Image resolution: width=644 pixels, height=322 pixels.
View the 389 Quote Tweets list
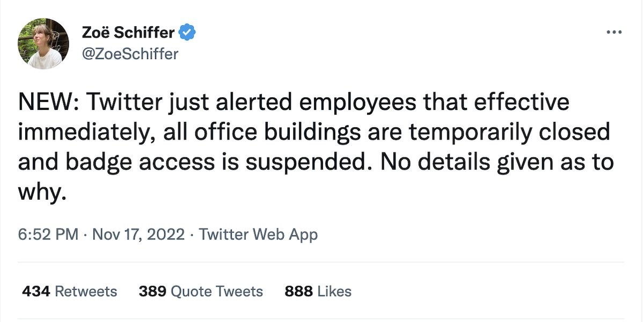coord(201,291)
